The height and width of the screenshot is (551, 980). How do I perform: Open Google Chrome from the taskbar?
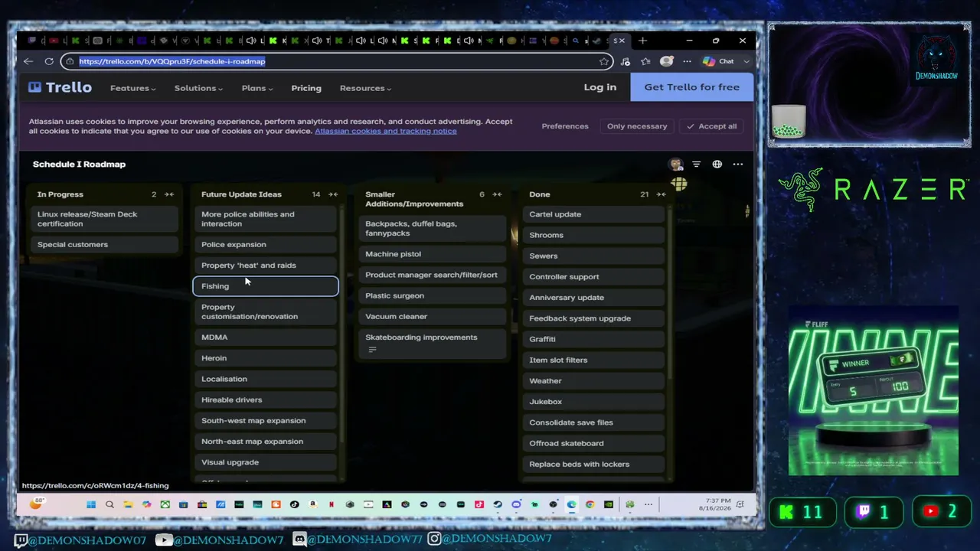point(590,504)
